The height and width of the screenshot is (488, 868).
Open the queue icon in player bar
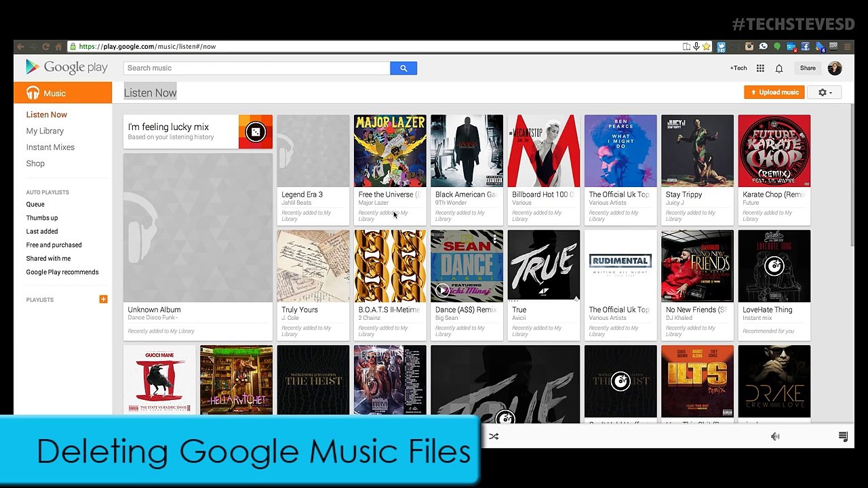pos(843,436)
